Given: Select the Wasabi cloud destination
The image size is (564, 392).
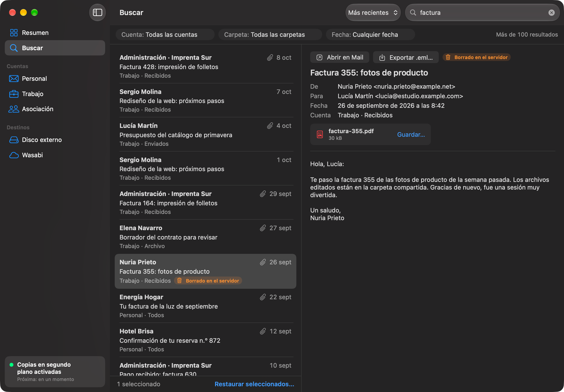Looking at the screenshot, I should coord(55,155).
